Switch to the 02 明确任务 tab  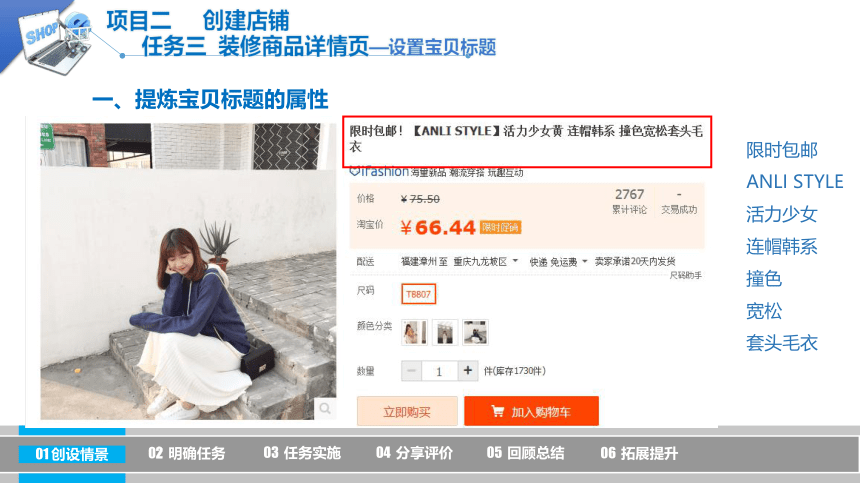pyautogui.click(x=186, y=453)
